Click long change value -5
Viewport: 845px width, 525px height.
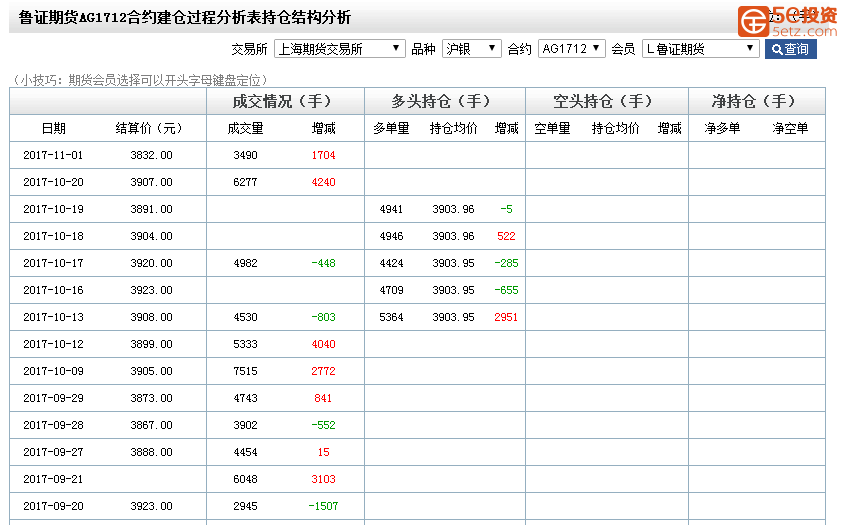point(506,209)
